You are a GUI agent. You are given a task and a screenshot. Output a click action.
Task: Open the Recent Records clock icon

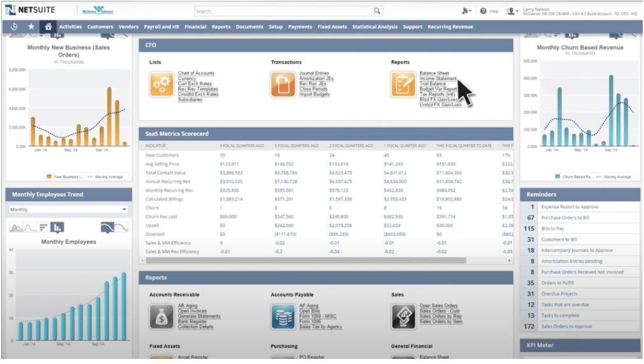coord(14,27)
